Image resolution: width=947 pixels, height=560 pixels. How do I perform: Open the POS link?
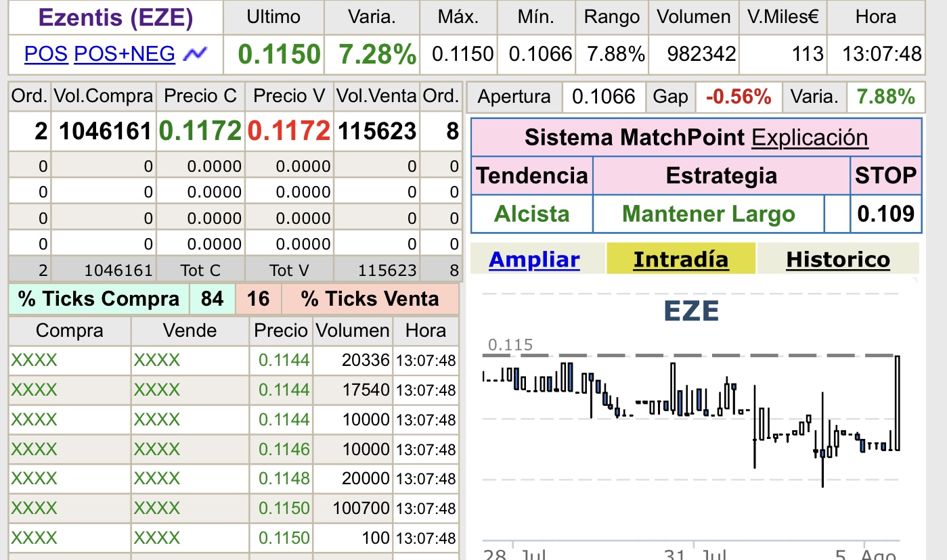(x=46, y=53)
